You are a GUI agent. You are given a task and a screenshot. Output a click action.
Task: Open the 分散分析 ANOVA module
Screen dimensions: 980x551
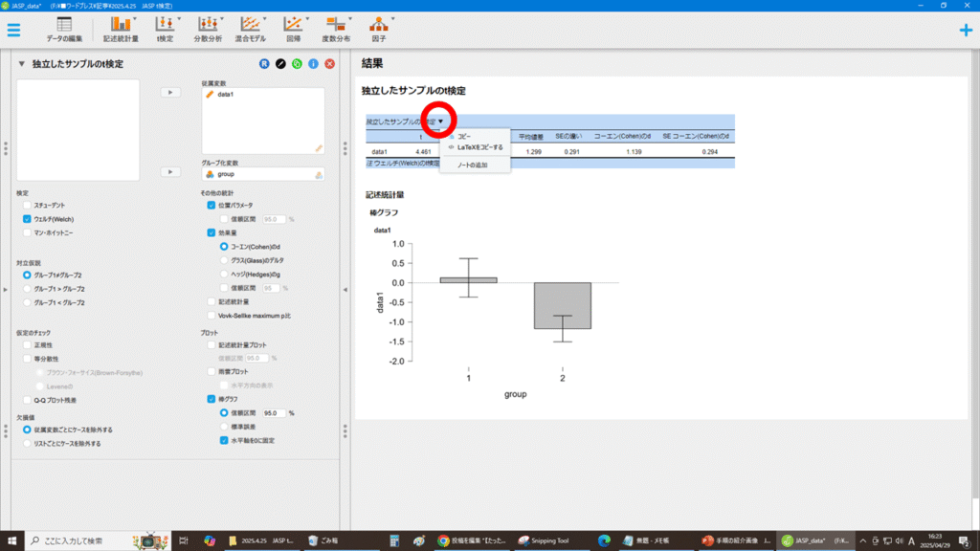[208, 30]
